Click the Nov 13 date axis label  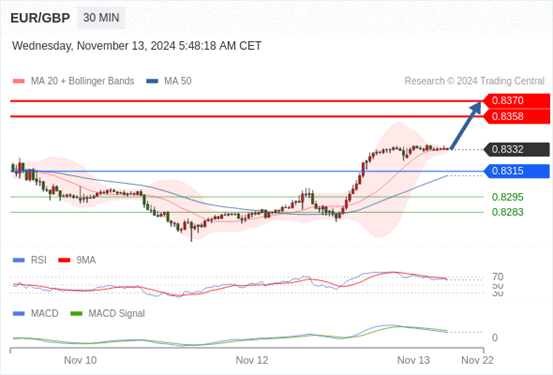413,360
